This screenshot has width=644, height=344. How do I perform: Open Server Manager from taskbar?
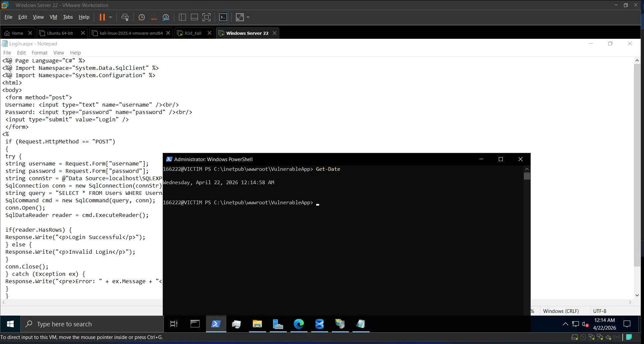[278, 324]
